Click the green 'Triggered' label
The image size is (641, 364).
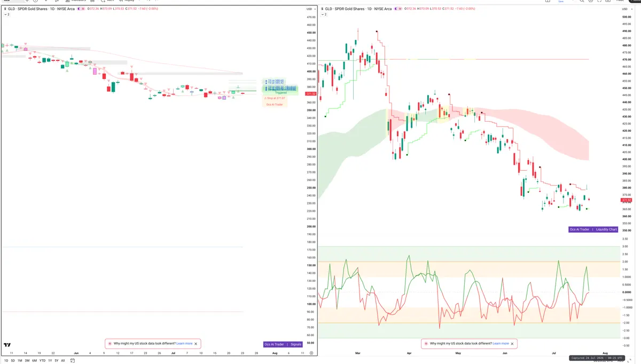(280, 93)
